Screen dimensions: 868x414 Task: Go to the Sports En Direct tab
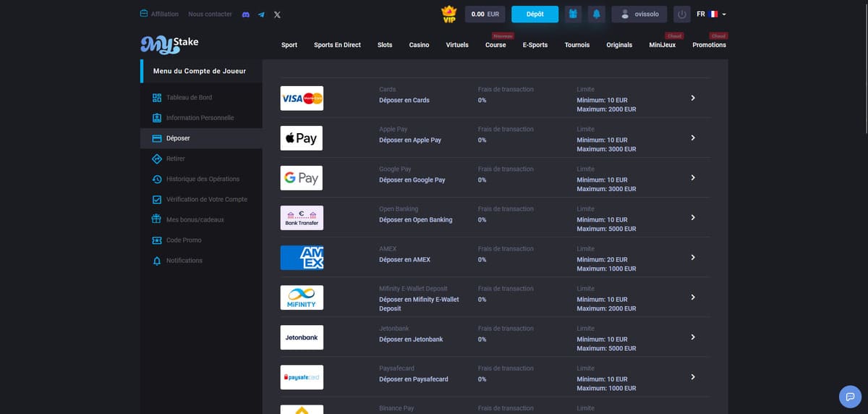[337, 45]
